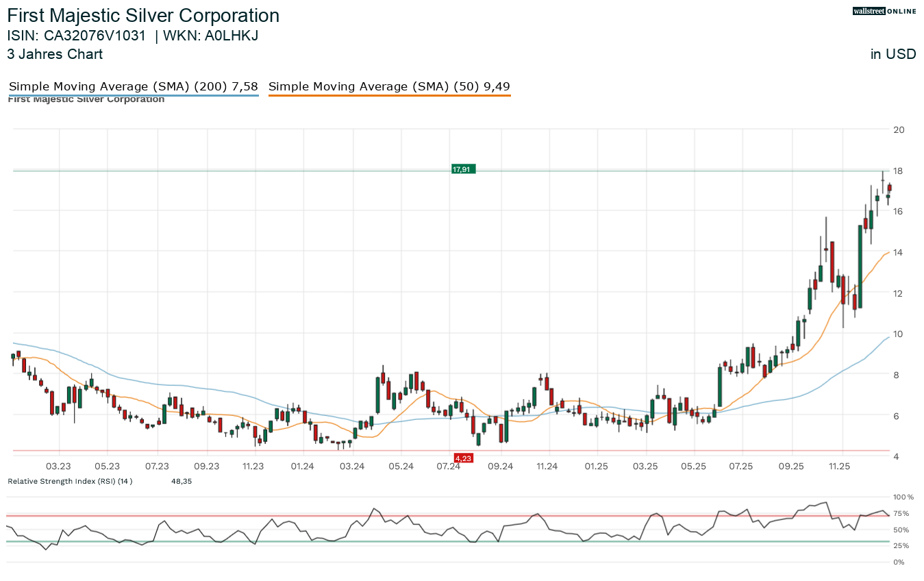
Task: Click the 75% RSI axis label
Action: 900,513
